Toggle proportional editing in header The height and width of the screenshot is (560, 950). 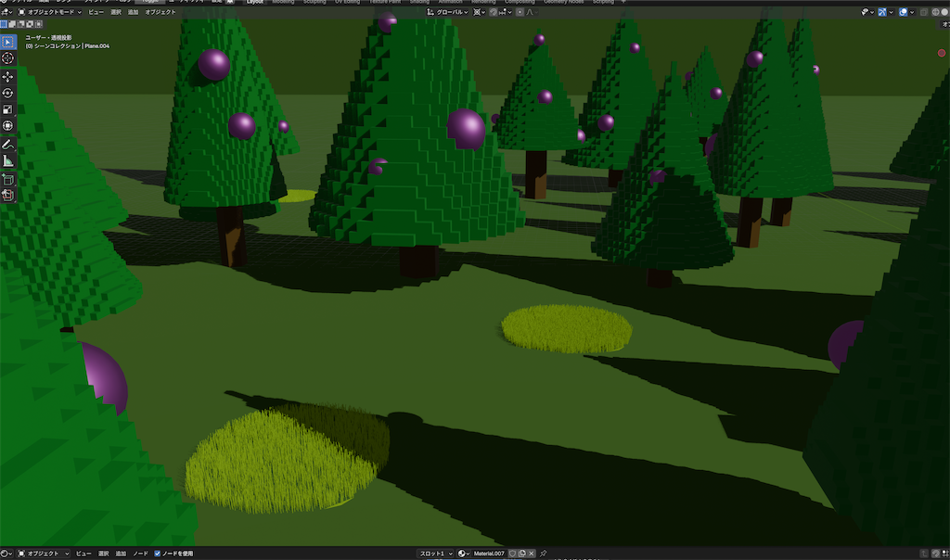pos(520,12)
